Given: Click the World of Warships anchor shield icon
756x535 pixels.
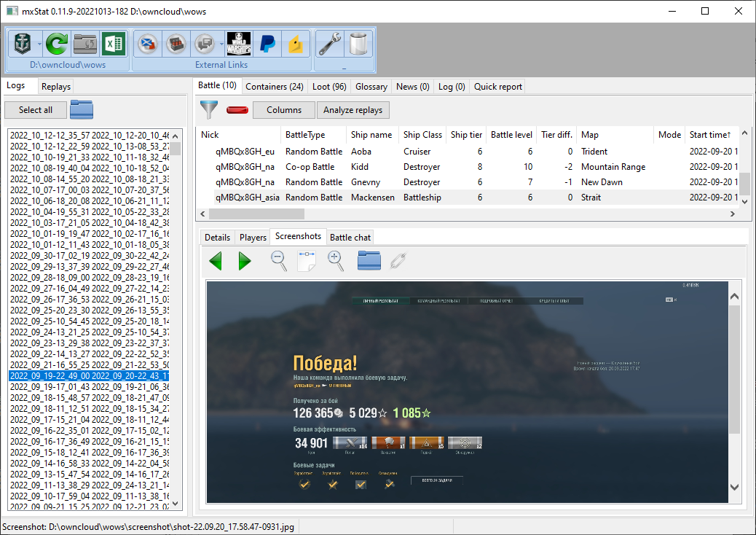Looking at the screenshot, I should (x=22, y=44).
